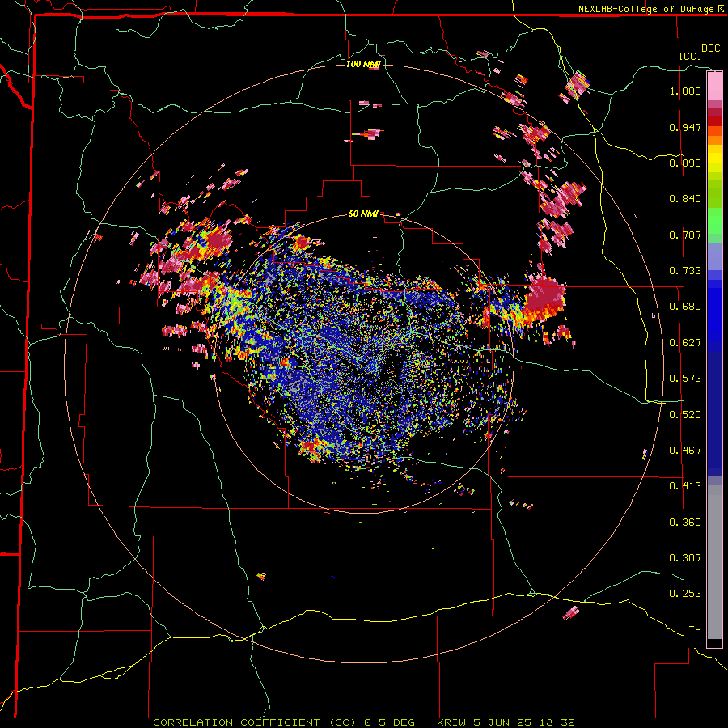Click the KRIW station identifier
728x728 pixels.
click(452, 722)
